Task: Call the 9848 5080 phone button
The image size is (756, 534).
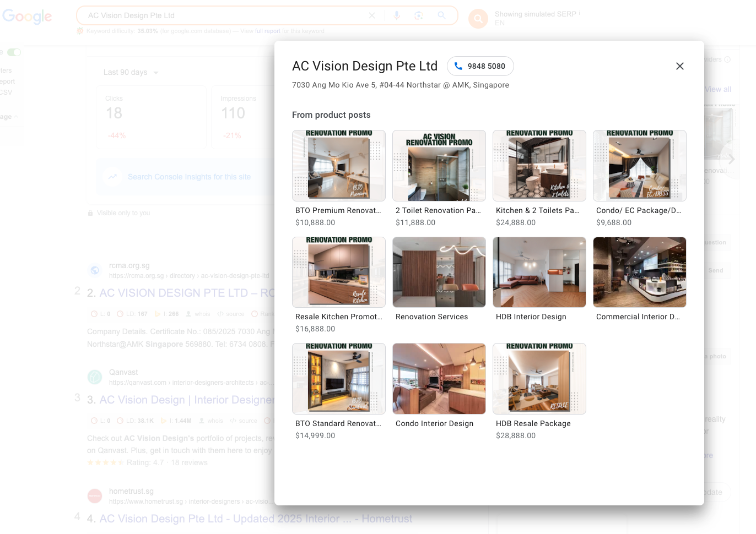Action: 480,66
